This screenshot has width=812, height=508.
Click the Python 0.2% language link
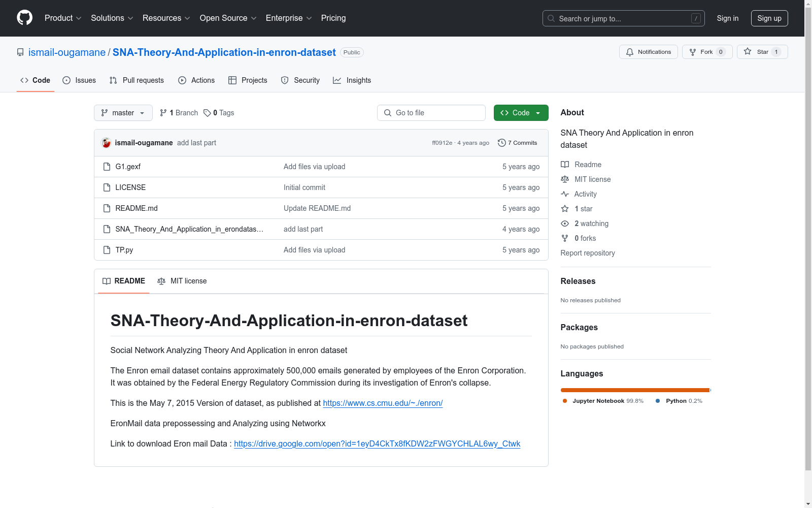(679, 401)
